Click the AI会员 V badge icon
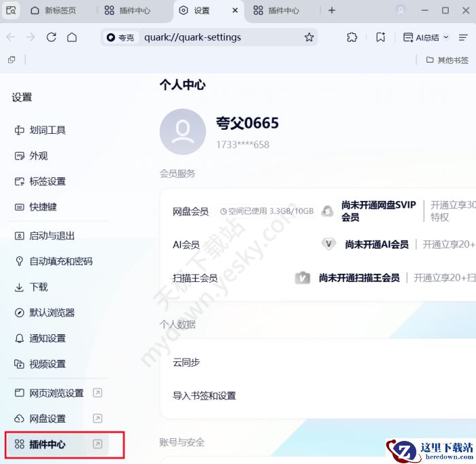The image size is (476, 464). [328, 244]
